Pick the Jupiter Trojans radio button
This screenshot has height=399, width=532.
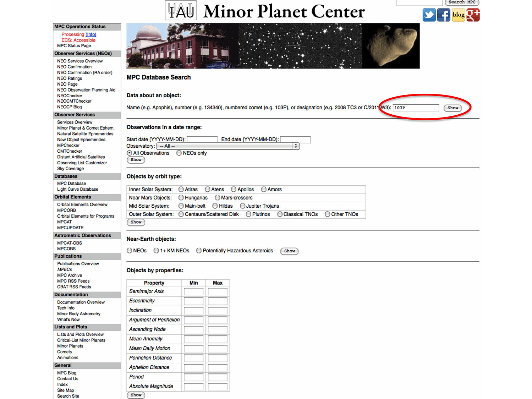tap(243, 206)
